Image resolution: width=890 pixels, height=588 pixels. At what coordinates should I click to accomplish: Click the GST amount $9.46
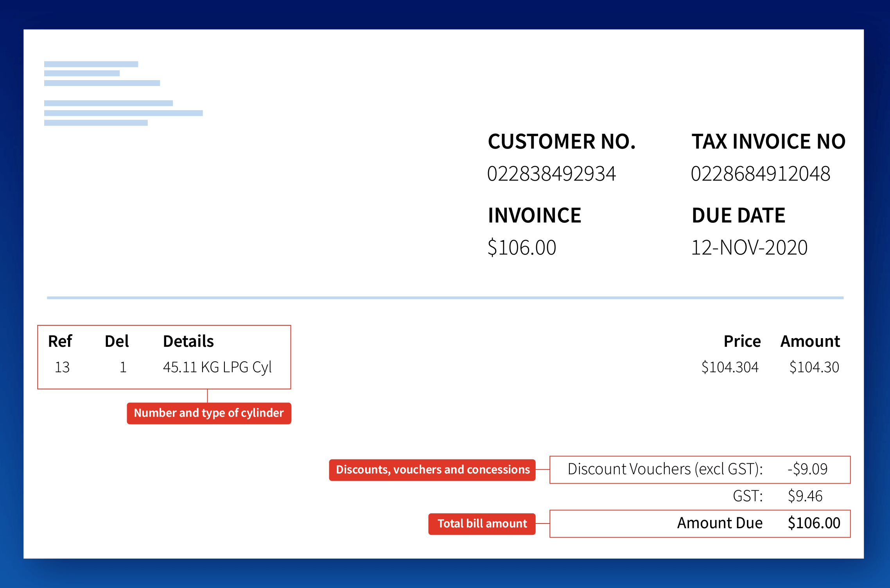click(x=805, y=496)
